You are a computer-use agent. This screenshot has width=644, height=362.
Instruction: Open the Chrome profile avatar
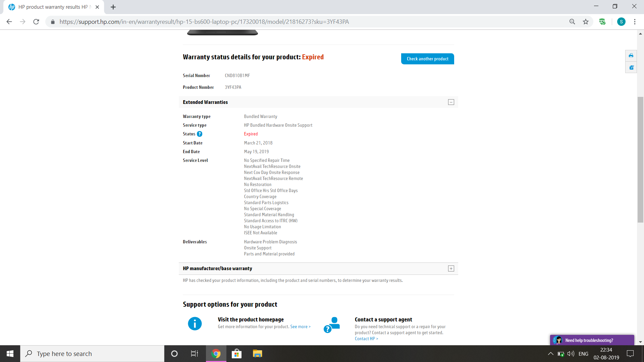click(x=622, y=21)
